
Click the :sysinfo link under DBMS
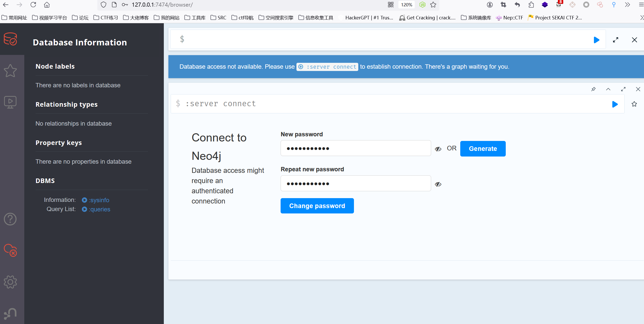[99, 200]
